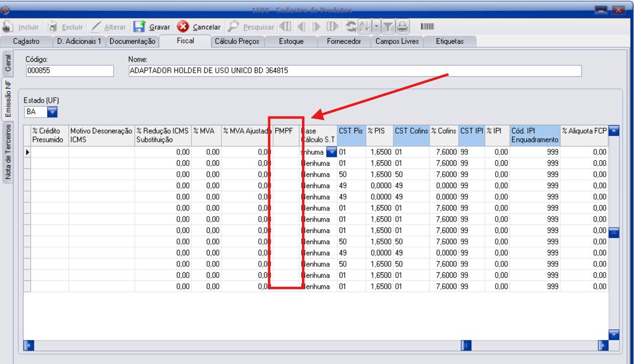Screen dimensions: 634x364
Task: Expand the Base Cálculo S.T dropdown in first row
Action: click(x=331, y=152)
